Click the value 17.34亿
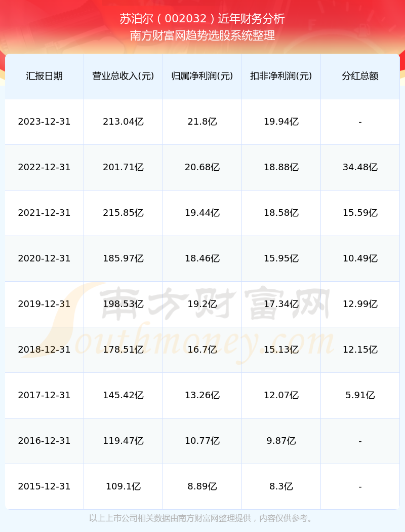 (x=281, y=304)
